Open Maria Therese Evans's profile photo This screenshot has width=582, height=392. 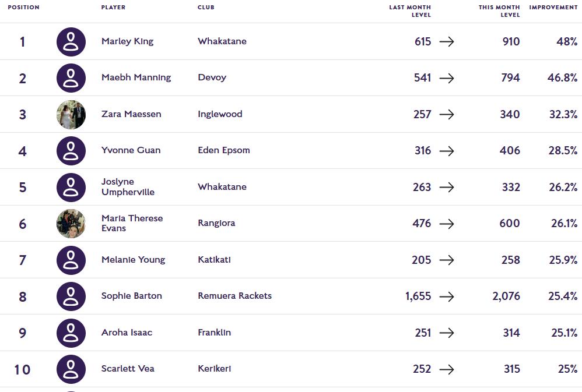(x=71, y=224)
